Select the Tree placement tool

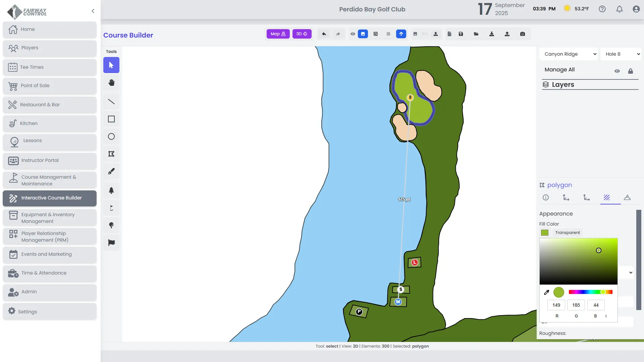111,190
